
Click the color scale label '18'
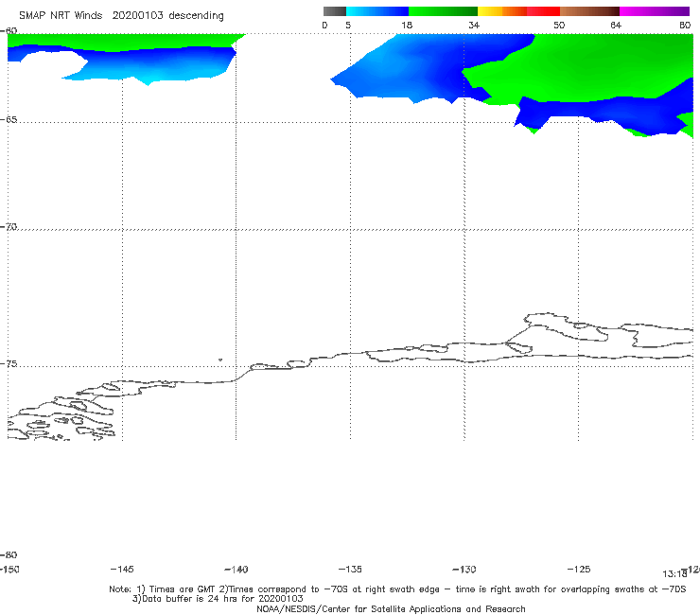coord(407,26)
